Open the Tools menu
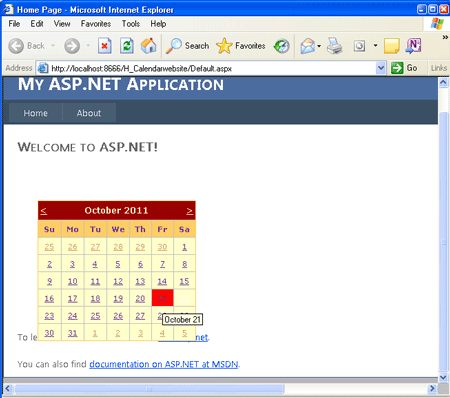This screenshot has width=450, height=398. (x=130, y=24)
